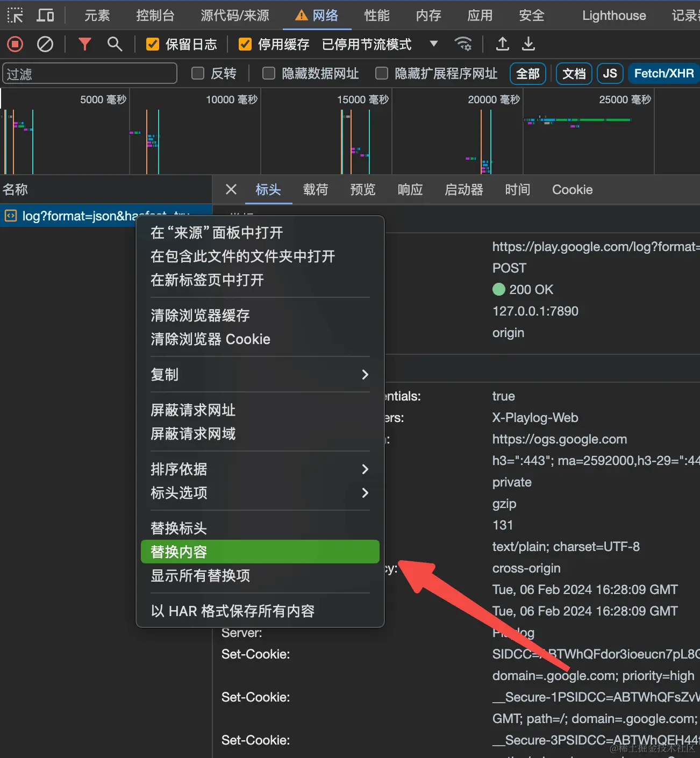Choose 在新标签页中打开 menu entry
Screen dimensions: 700x758
[x=260, y=280]
